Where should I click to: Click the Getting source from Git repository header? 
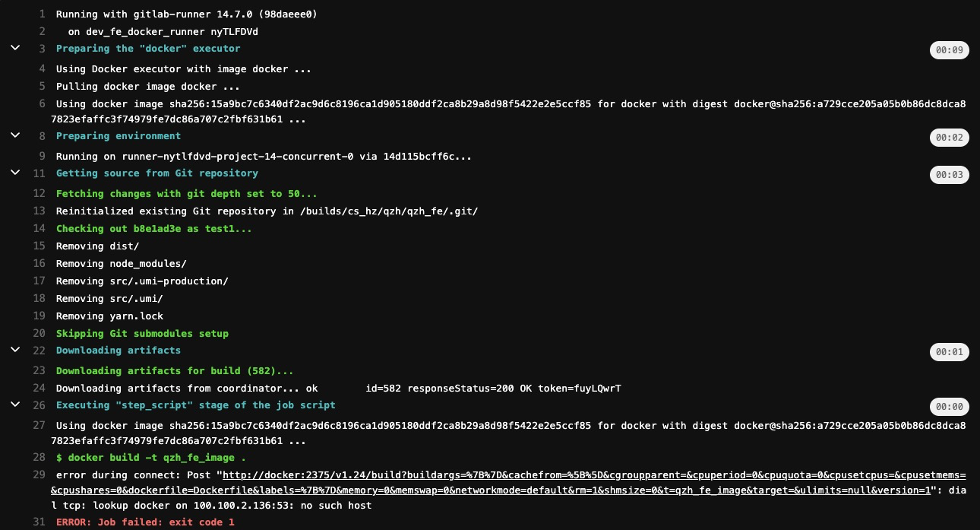157,173
